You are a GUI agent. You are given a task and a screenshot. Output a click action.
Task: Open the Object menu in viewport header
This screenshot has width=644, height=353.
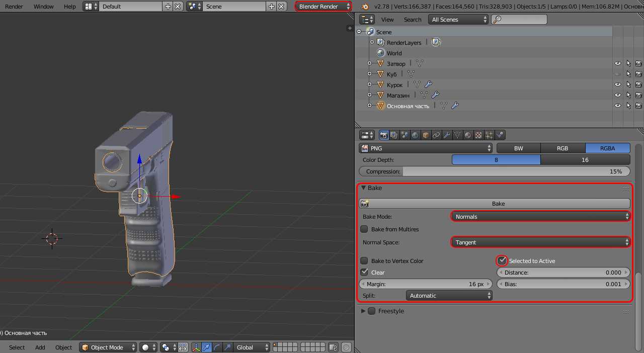[x=63, y=347]
